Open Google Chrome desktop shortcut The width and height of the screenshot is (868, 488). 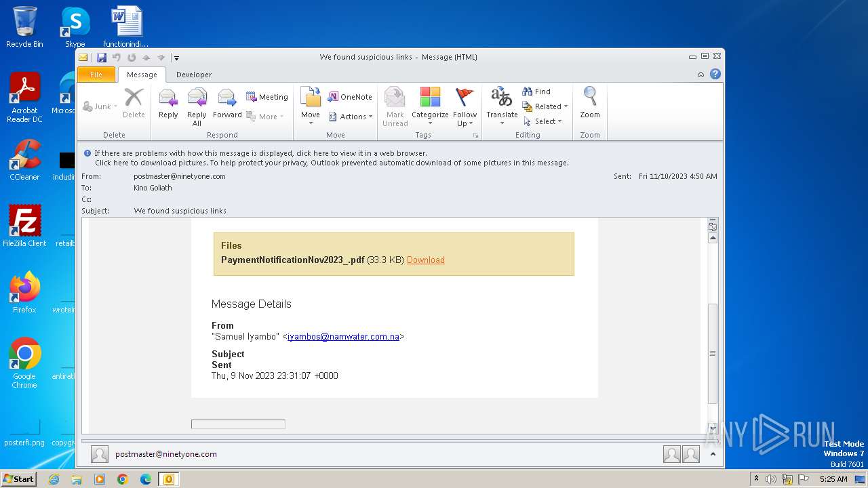click(24, 363)
